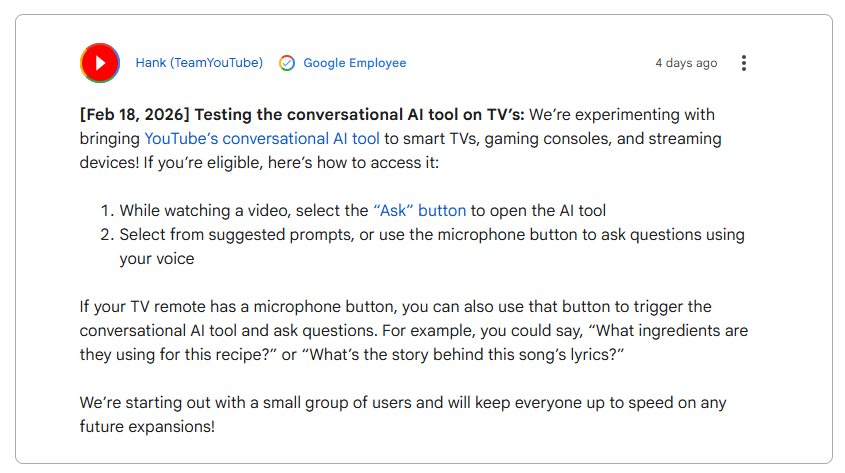
Task: Click the red YouTube play avatar
Action: coord(100,63)
